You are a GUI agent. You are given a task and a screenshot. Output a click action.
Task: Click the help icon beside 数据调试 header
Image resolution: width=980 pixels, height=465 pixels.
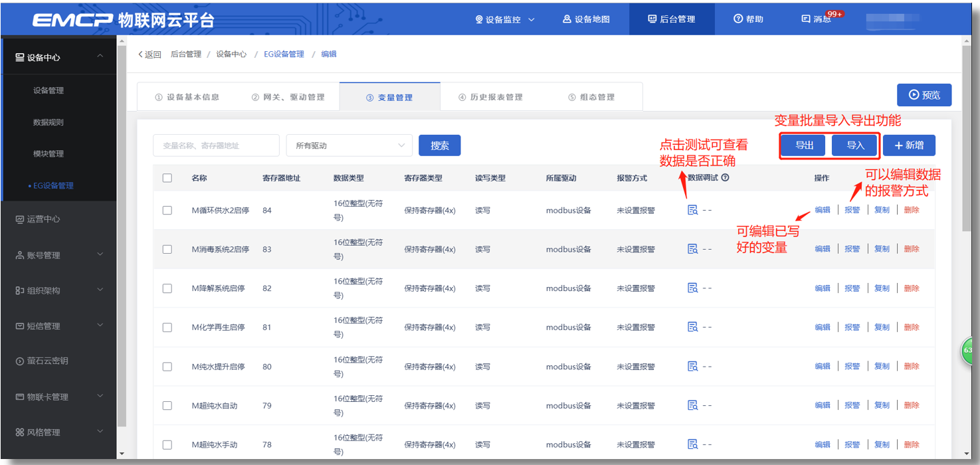pyautogui.click(x=726, y=178)
